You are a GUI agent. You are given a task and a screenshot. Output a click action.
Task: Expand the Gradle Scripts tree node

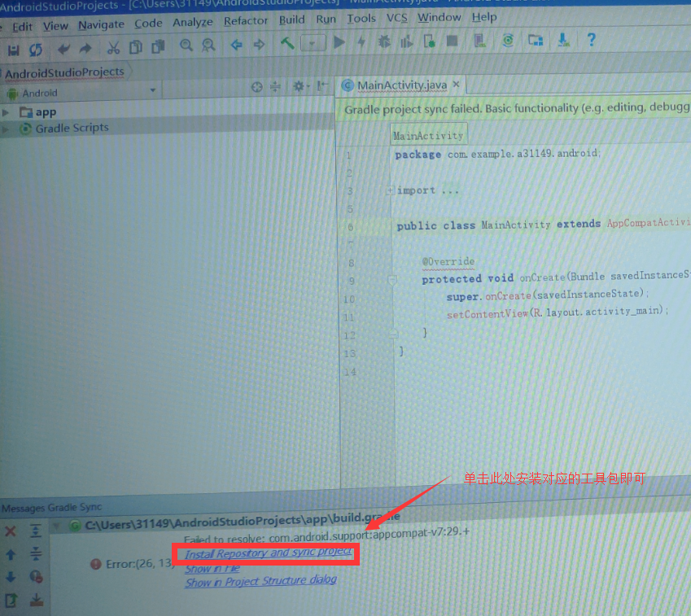point(5,129)
